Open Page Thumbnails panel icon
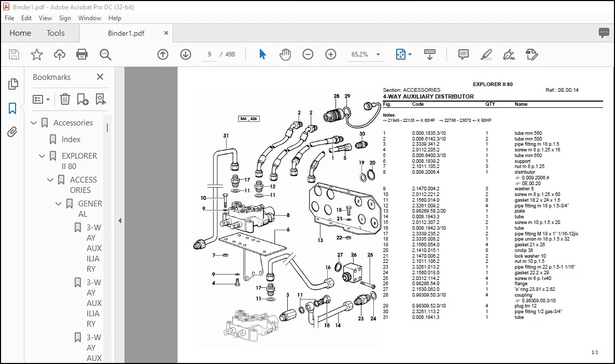 pyautogui.click(x=13, y=83)
